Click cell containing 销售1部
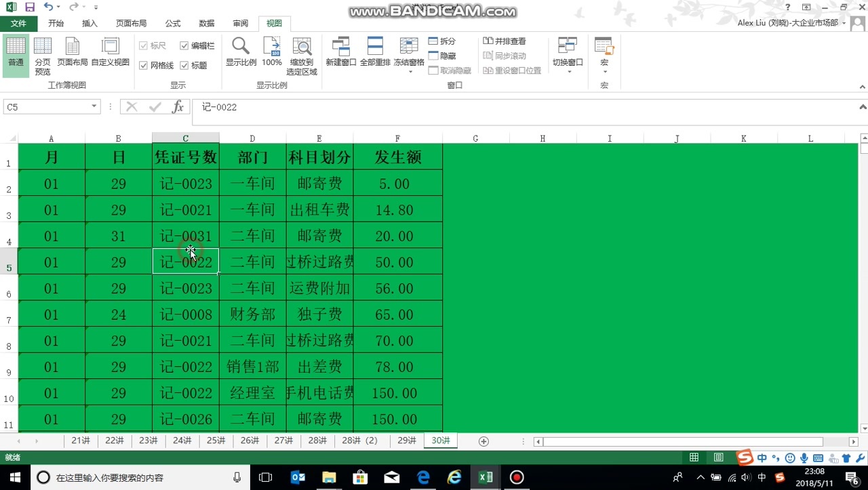This screenshot has height=490, width=868. coord(252,367)
